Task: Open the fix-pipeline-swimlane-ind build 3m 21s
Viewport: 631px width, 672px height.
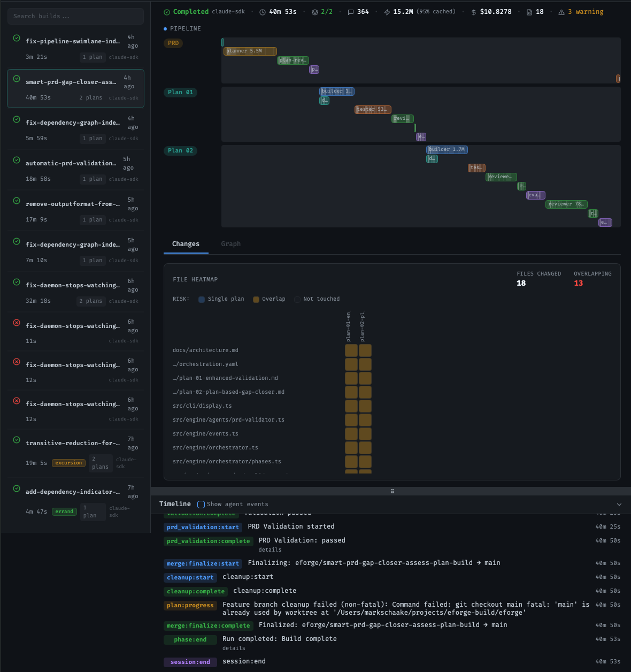Action: pyautogui.click(x=75, y=48)
